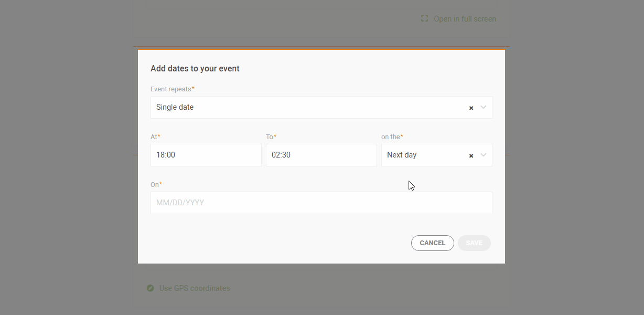The width and height of the screenshot is (644, 315).
Task: Click the Cancel button
Action: (433, 243)
